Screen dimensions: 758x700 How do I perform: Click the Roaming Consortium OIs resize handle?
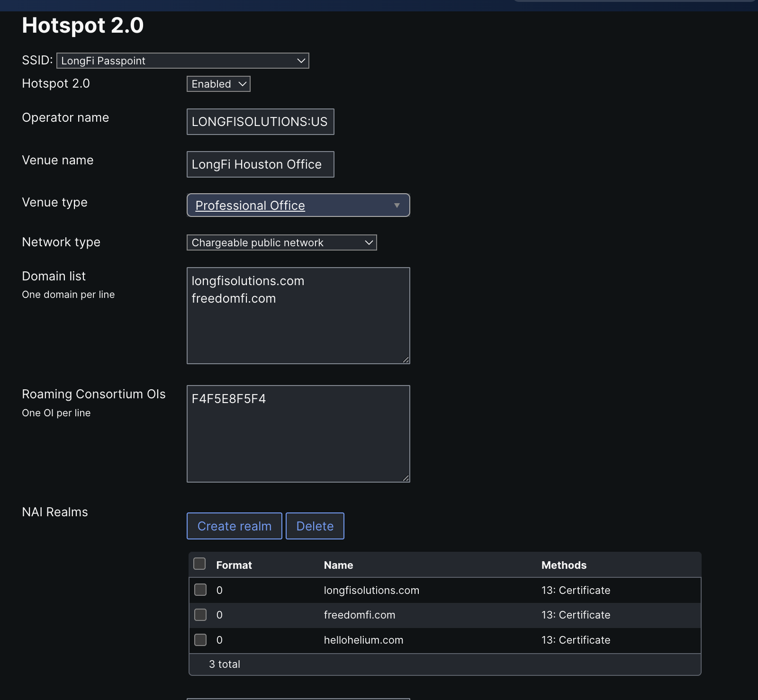pos(406,478)
